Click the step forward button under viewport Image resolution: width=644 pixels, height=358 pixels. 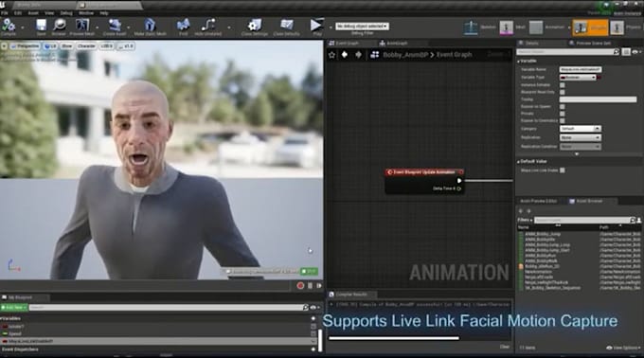point(319,286)
